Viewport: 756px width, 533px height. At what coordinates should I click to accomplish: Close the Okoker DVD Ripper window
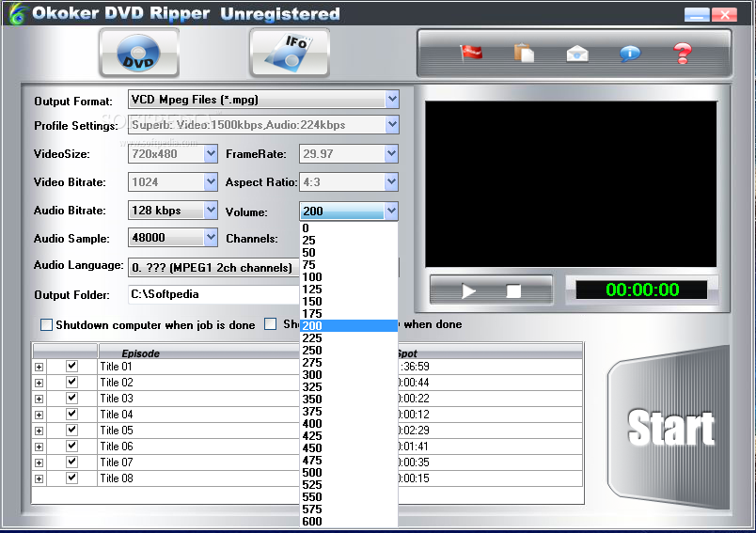click(x=724, y=15)
